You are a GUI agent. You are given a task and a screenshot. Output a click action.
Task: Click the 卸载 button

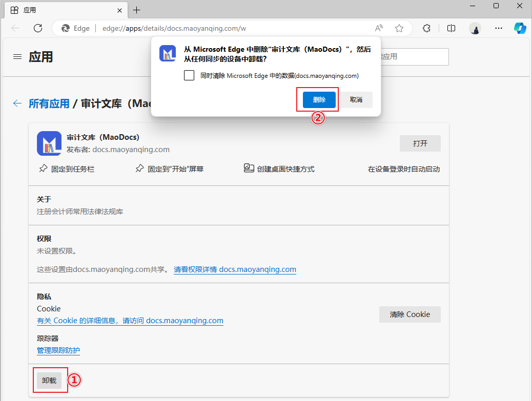pyautogui.click(x=49, y=381)
